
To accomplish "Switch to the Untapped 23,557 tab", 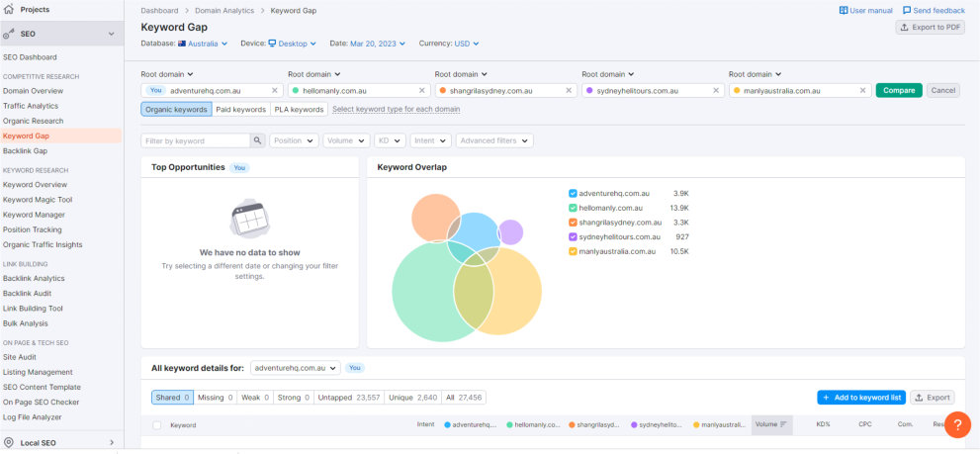I will [x=348, y=398].
